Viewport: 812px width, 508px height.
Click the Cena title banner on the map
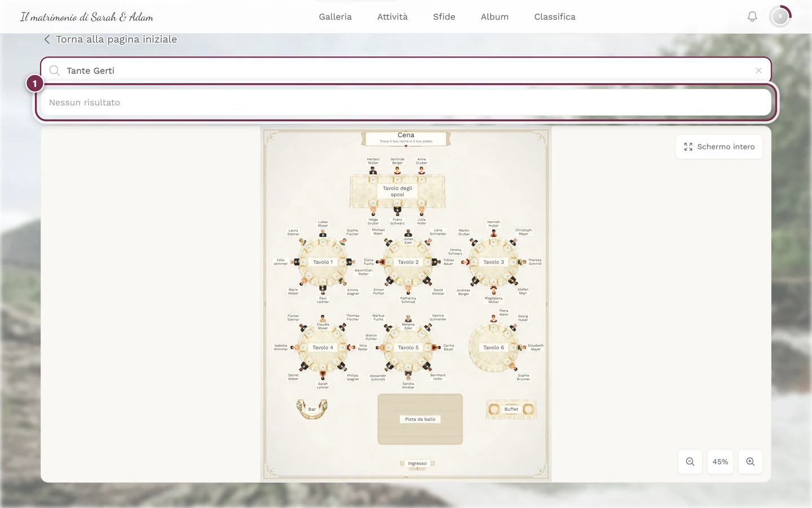[406, 138]
